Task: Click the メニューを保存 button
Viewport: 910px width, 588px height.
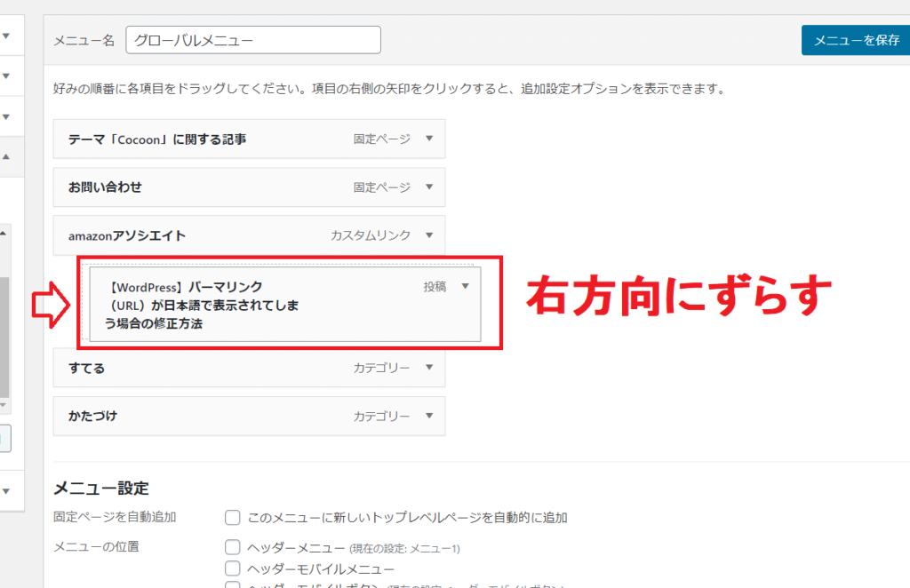Action: 856,40
